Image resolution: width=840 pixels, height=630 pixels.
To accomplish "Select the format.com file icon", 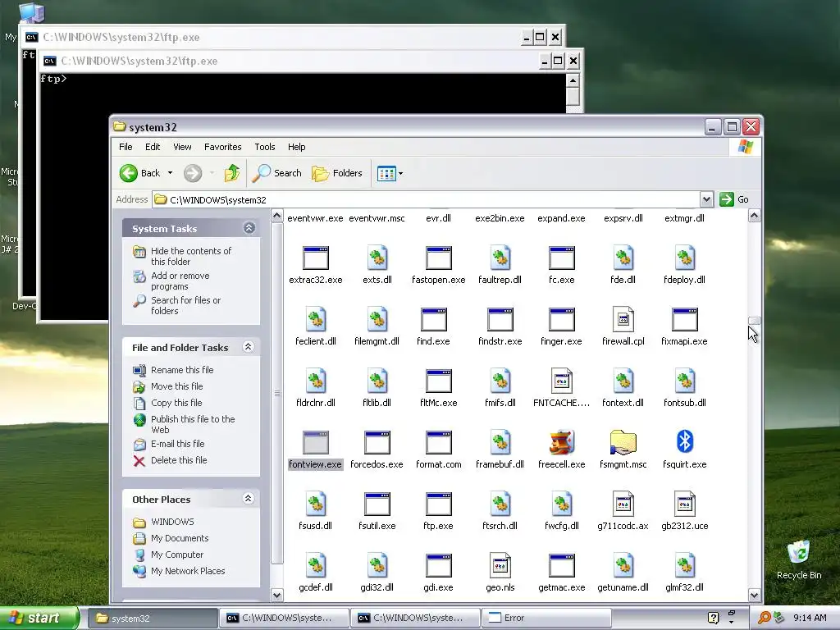I will tap(438, 442).
